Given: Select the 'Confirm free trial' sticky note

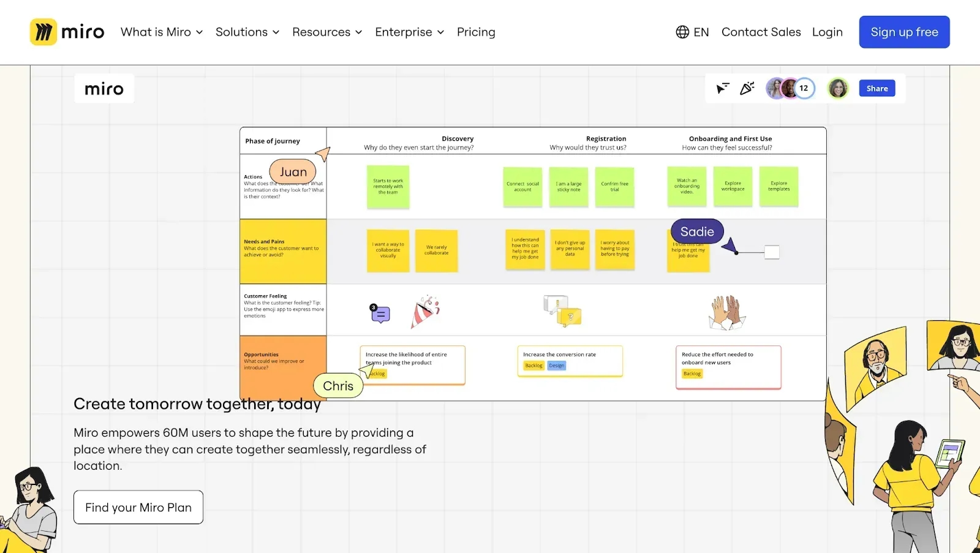Looking at the screenshot, I should point(614,187).
